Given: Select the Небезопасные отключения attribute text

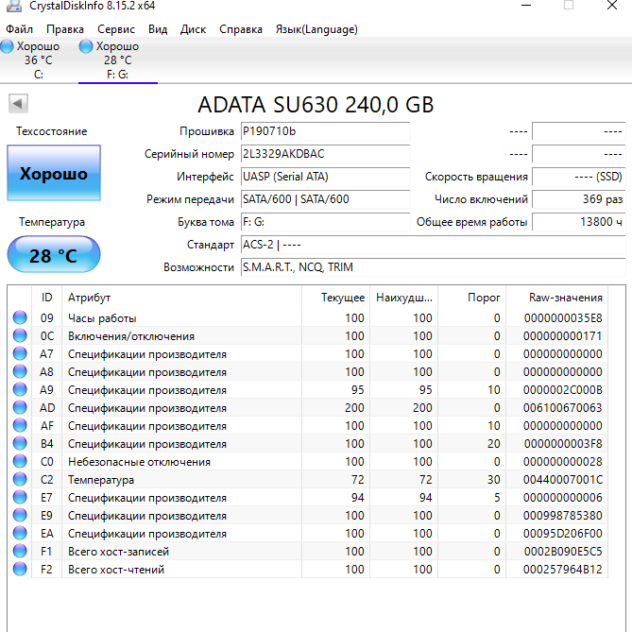Looking at the screenshot, I should [139, 462].
